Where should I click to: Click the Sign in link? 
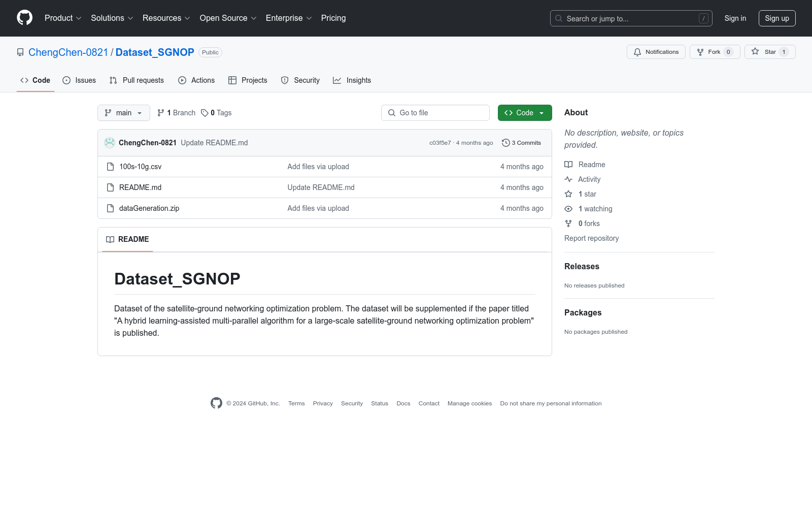(735, 18)
